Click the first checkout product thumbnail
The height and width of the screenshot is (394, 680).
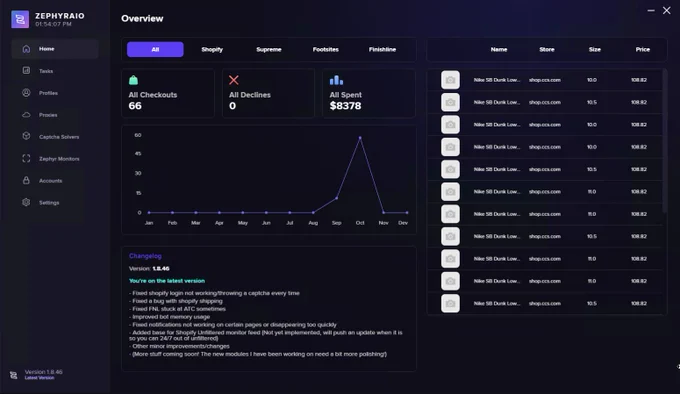[x=450, y=80]
